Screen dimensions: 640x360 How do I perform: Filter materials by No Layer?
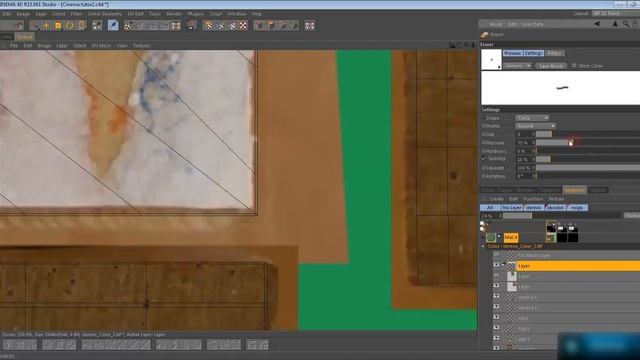tap(512, 208)
